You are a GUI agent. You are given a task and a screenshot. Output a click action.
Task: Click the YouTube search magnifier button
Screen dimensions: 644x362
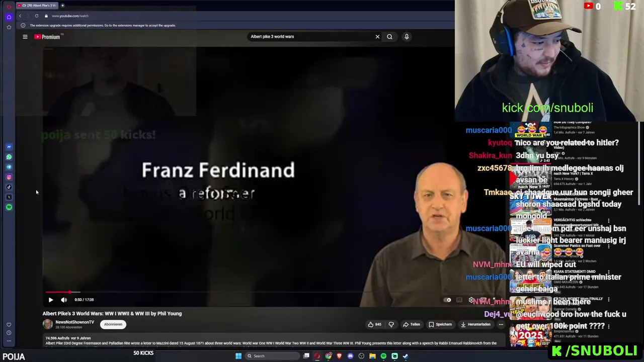click(x=389, y=37)
